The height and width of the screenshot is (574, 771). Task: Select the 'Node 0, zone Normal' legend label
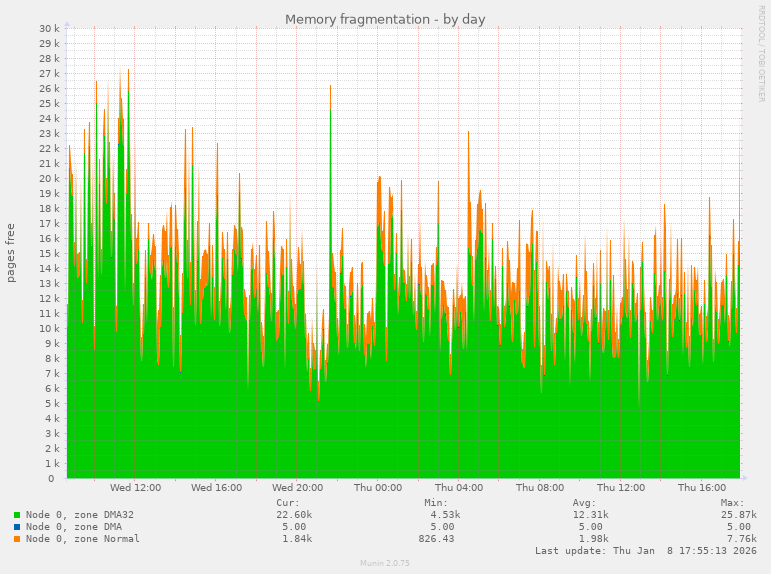tap(83, 539)
